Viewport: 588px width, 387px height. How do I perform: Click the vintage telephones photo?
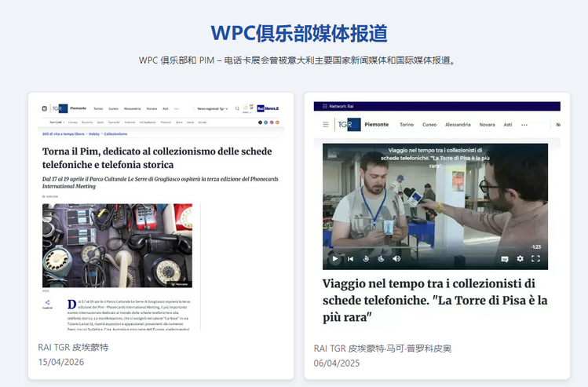click(117, 246)
